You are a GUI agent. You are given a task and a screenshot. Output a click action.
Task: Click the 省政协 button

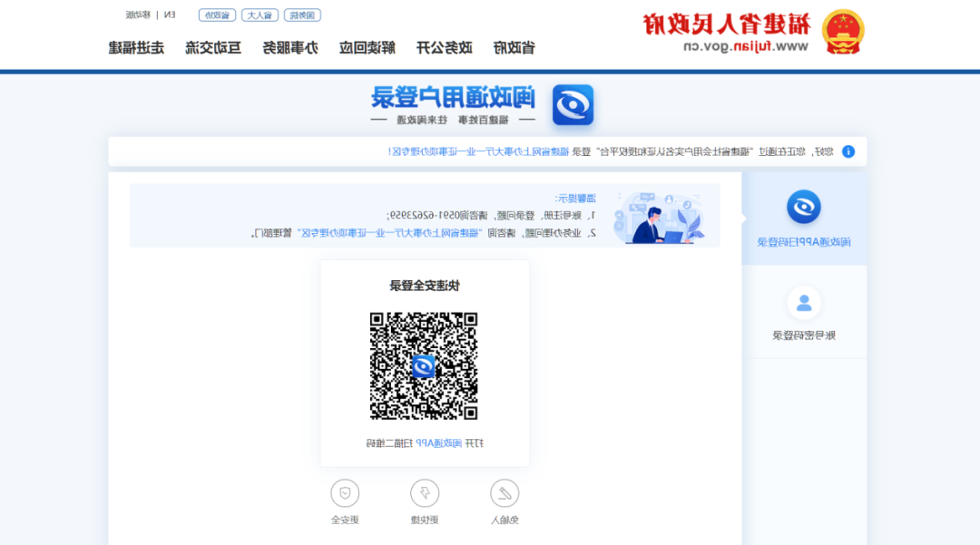[x=218, y=15]
